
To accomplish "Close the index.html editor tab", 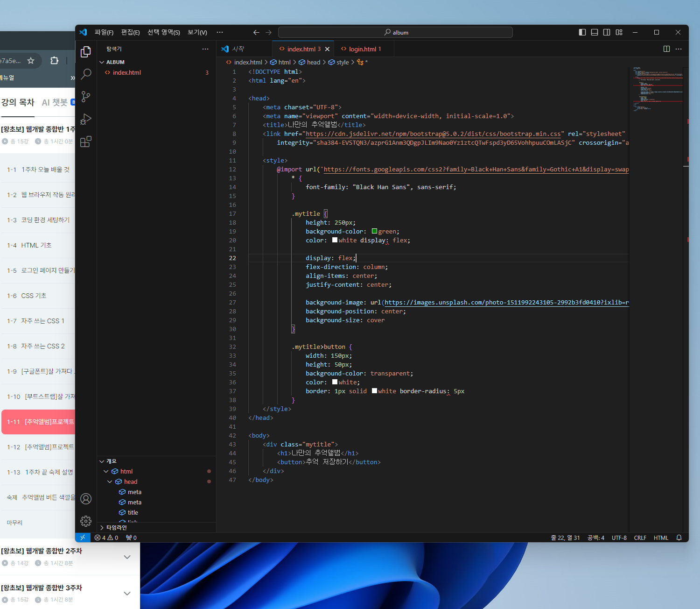I will click(328, 49).
